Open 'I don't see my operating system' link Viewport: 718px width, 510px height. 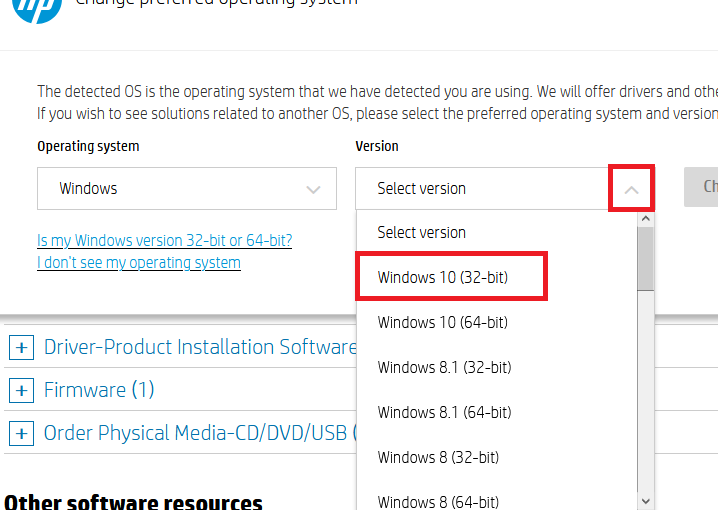pos(139,263)
